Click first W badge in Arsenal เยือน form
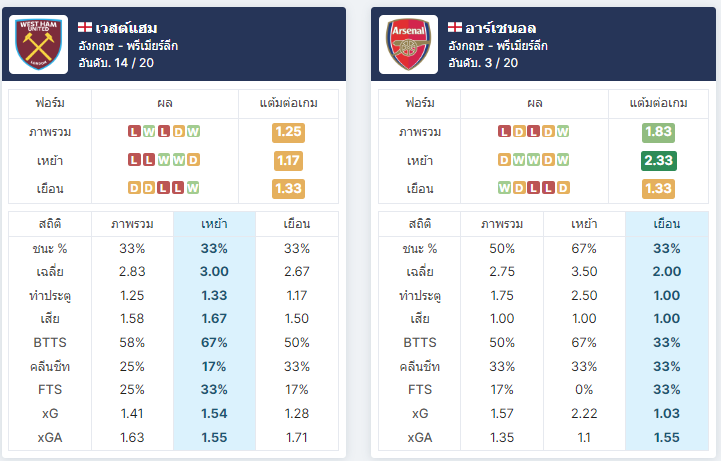Image resolution: width=721 pixels, height=461 pixels. 504,188
